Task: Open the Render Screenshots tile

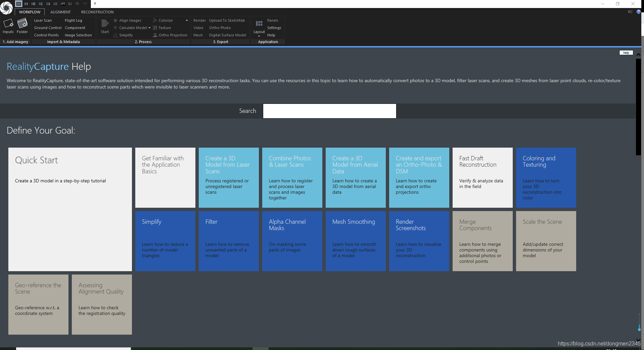Action: tap(419, 241)
